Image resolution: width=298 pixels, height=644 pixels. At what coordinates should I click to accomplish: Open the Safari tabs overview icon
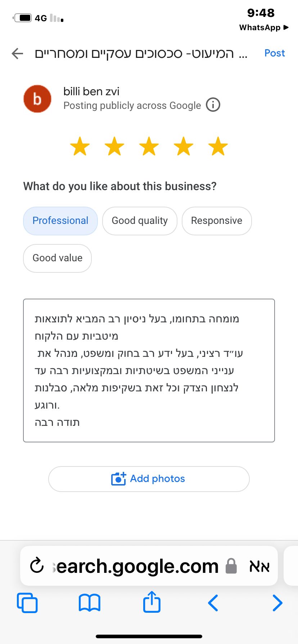point(27,603)
